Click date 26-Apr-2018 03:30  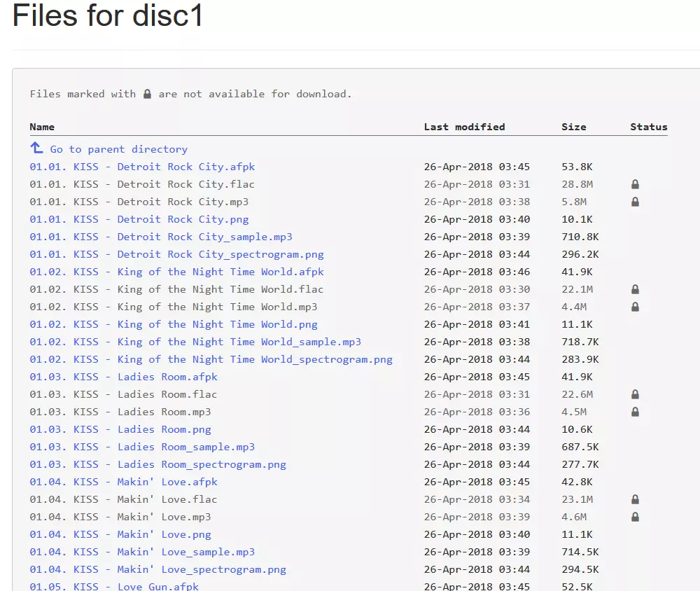477,289
